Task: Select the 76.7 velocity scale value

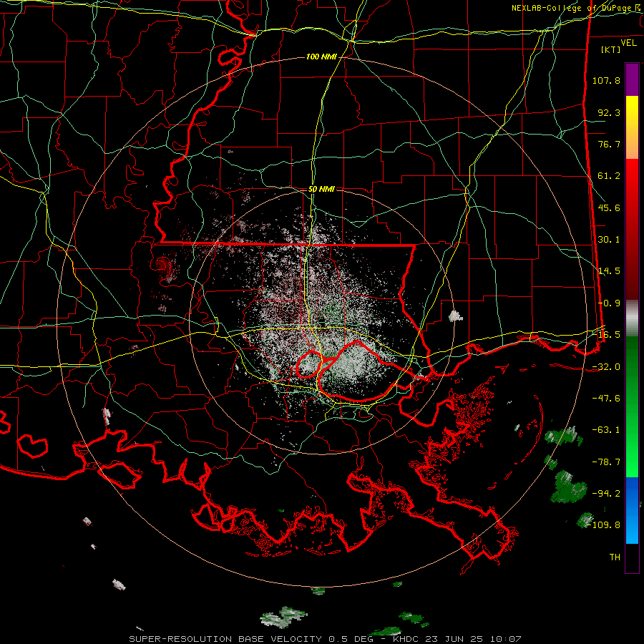Action: coord(609,144)
